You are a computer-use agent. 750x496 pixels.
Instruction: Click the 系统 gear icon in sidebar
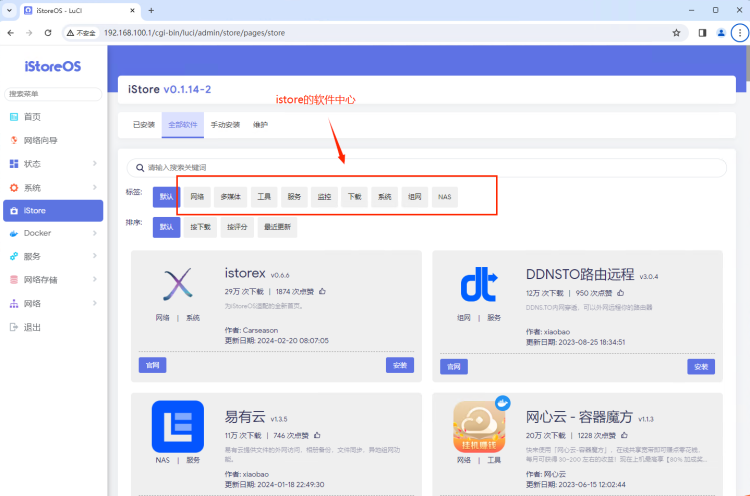pyautogui.click(x=14, y=187)
